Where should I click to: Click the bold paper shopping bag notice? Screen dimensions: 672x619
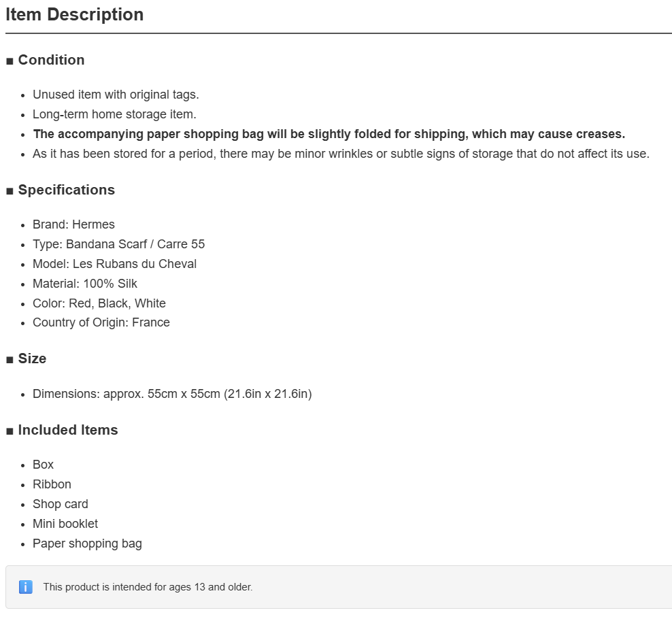[x=329, y=134]
